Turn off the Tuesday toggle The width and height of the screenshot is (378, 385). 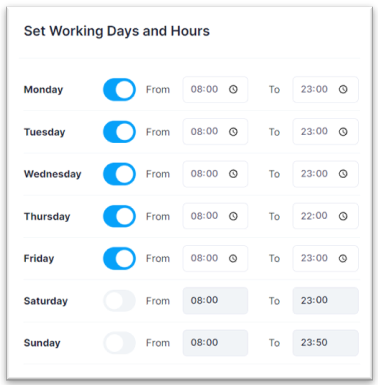(119, 132)
